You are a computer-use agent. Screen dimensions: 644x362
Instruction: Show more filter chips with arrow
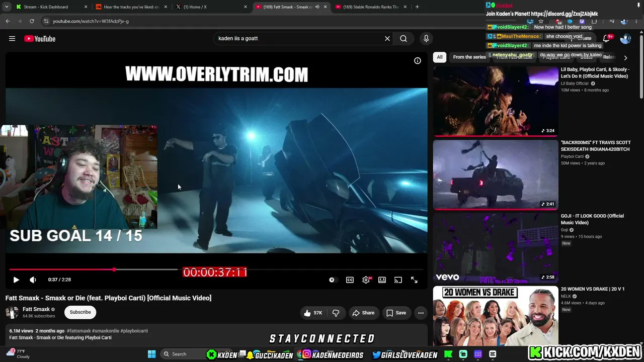(625, 58)
